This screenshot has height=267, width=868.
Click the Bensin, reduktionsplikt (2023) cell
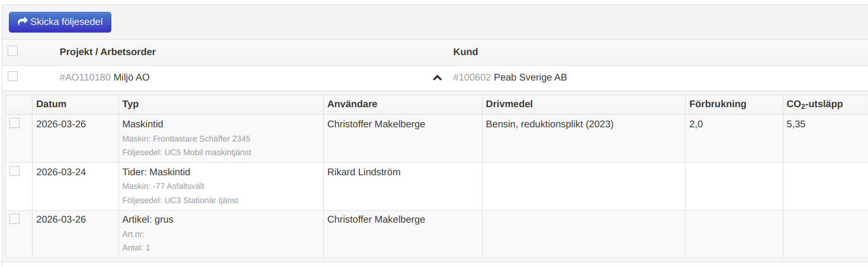(x=549, y=124)
